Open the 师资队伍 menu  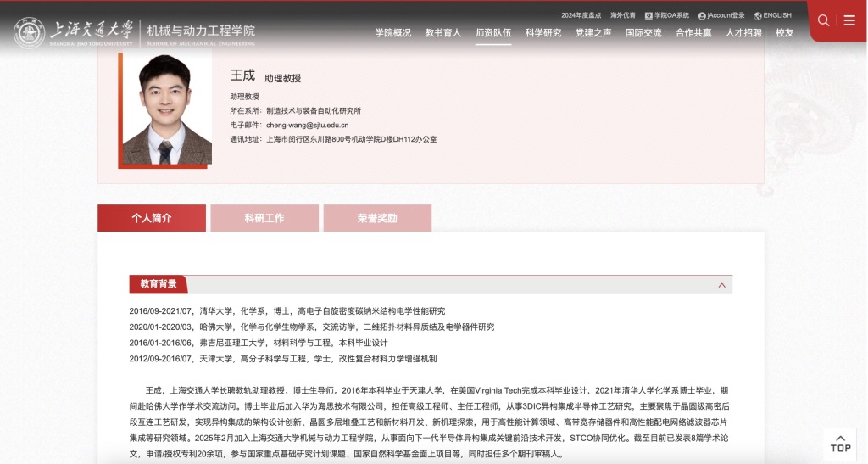click(493, 33)
